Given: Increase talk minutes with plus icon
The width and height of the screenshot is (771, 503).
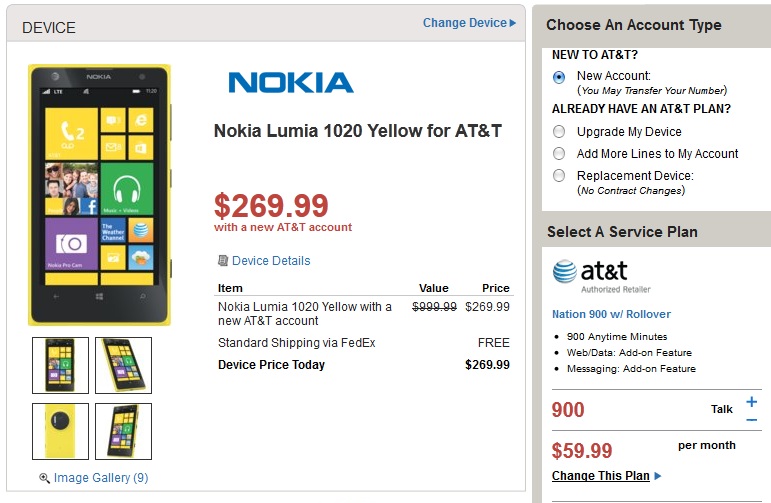Looking at the screenshot, I should (x=751, y=402).
